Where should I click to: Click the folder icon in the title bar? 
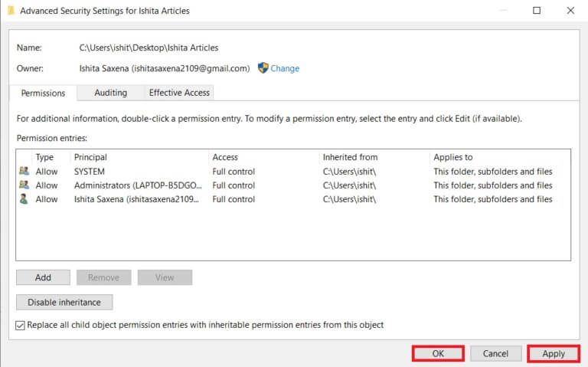pyautogui.click(x=11, y=11)
